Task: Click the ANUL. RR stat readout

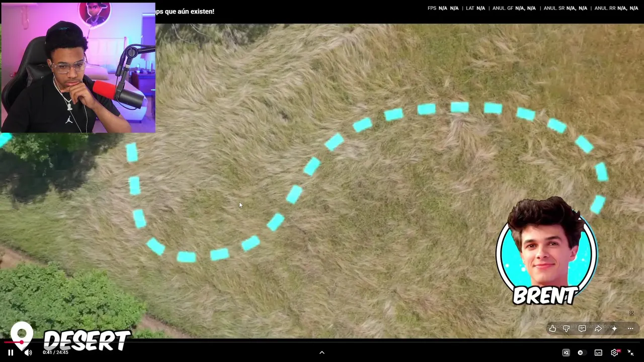Action: (616, 8)
